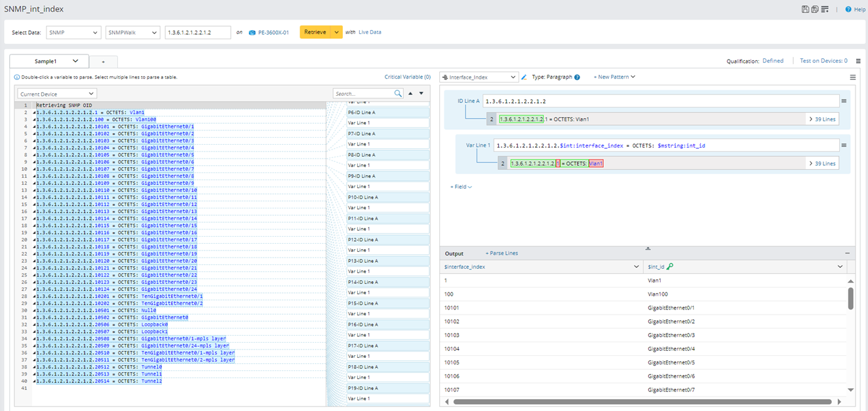Open the ID Line A options menu

844,101
